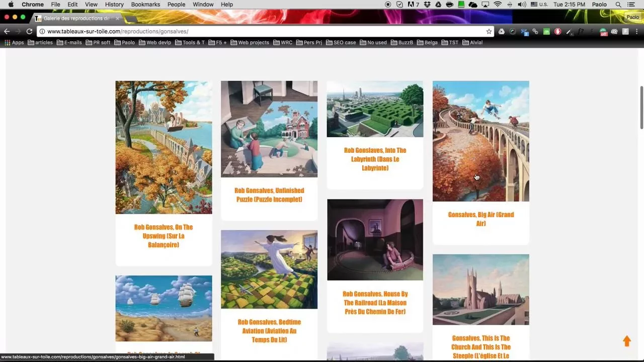This screenshot has width=644, height=362.
Task: Open 'Into The Labyrinth' title link
Action: tap(375, 159)
